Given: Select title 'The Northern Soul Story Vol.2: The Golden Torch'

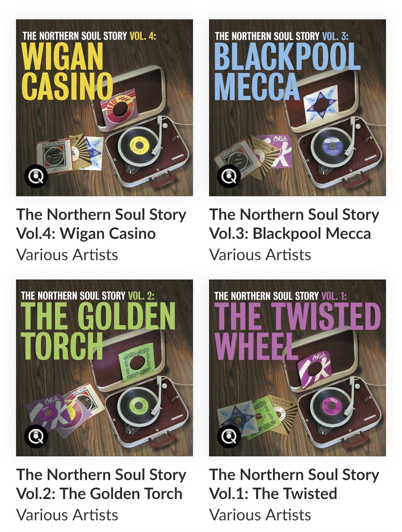Looking at the screenshot, I should click(101, 484).
